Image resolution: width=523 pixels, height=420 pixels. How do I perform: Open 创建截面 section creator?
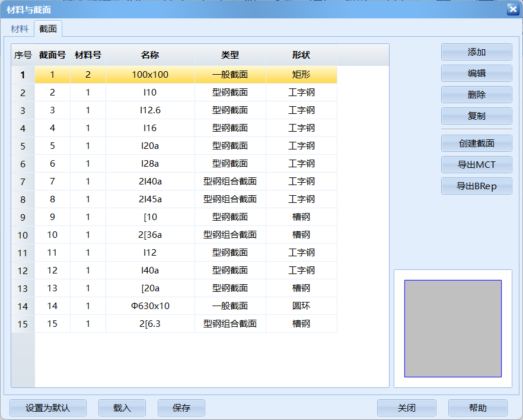coord(476,144)
